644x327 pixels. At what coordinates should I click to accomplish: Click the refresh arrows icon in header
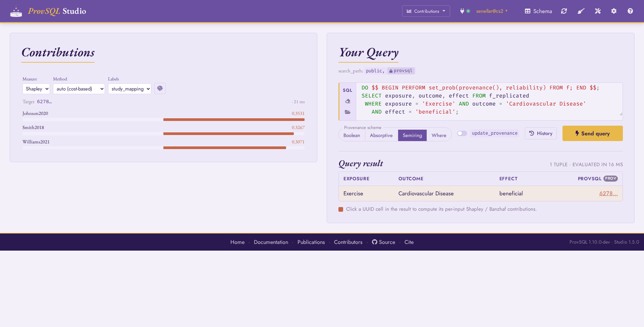tap(564, 11)
